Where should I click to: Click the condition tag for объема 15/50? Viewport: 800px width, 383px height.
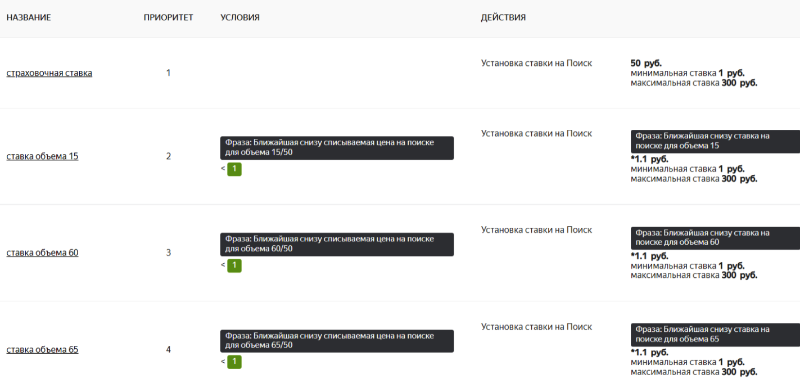pos(337,148)
